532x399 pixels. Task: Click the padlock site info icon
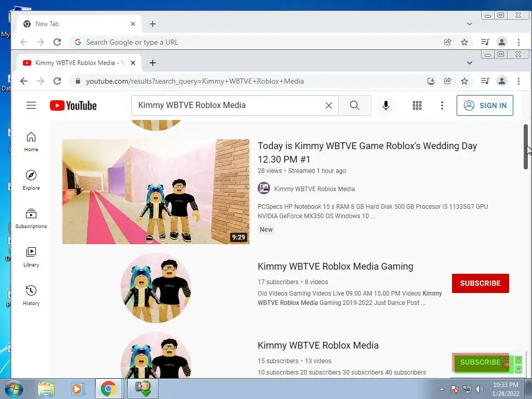[78, 81]
